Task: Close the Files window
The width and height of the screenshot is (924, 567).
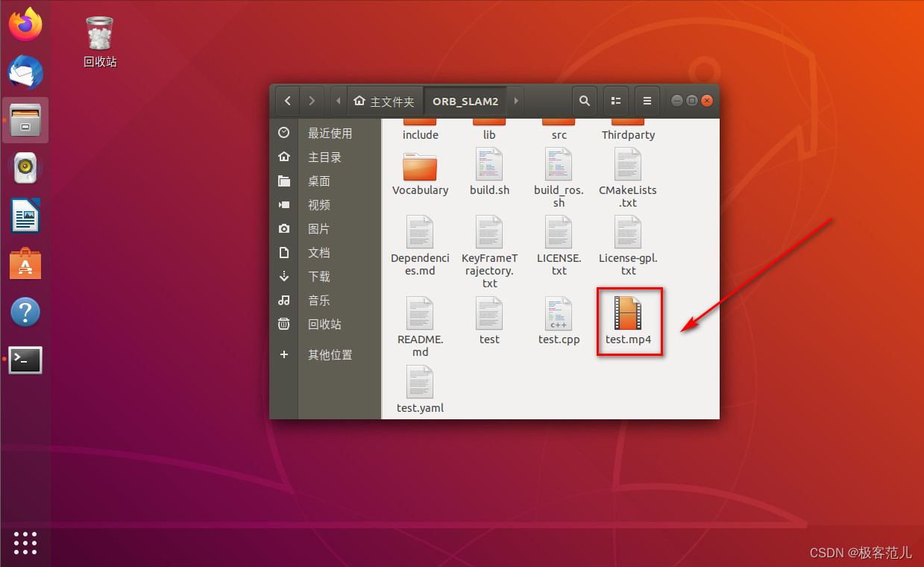Action: pyautogui.click(x=707, y=101)
